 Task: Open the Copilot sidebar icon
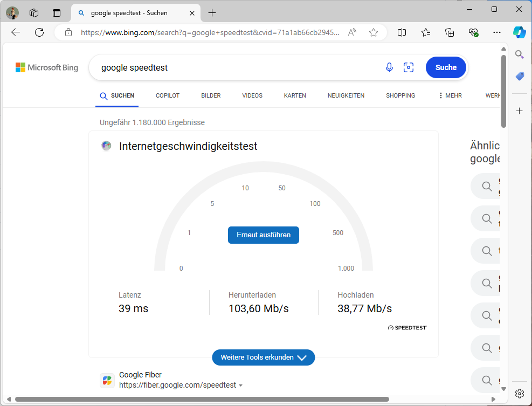[519, 32]
